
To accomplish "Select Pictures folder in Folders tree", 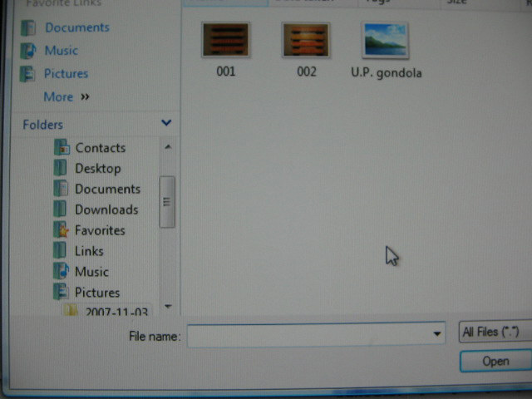I will pos(96,293).
